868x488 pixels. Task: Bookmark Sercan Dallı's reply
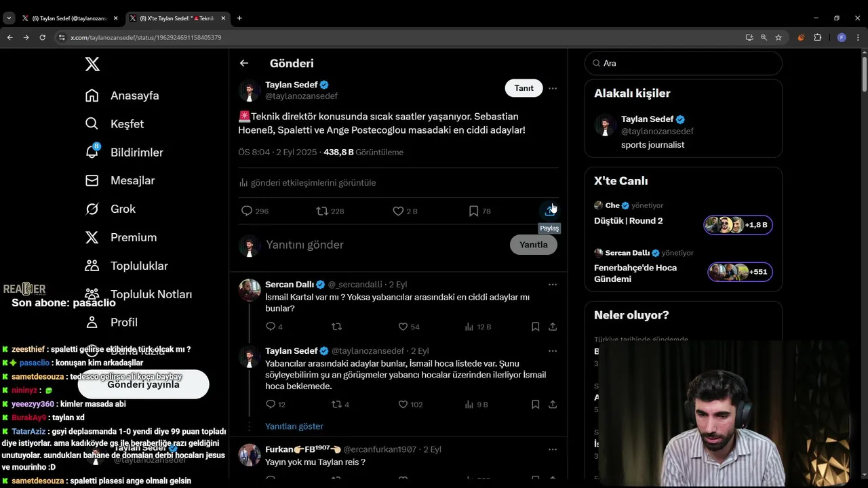535,327
